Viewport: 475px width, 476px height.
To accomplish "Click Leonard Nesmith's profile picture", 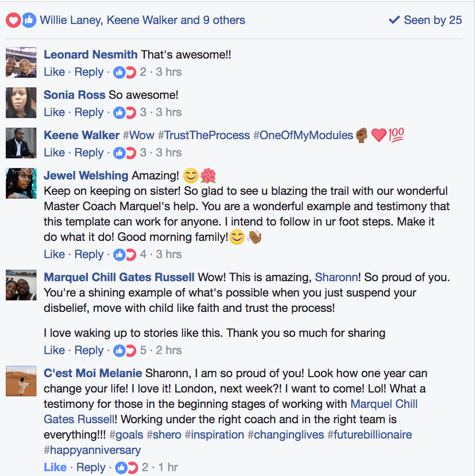I will [21, 62].
